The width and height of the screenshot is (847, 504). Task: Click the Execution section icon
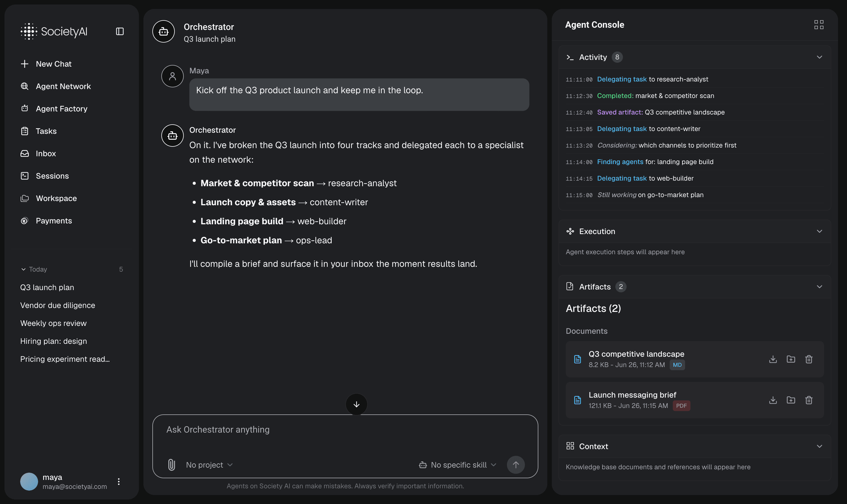pyautogui.click(x=570, y=231)
